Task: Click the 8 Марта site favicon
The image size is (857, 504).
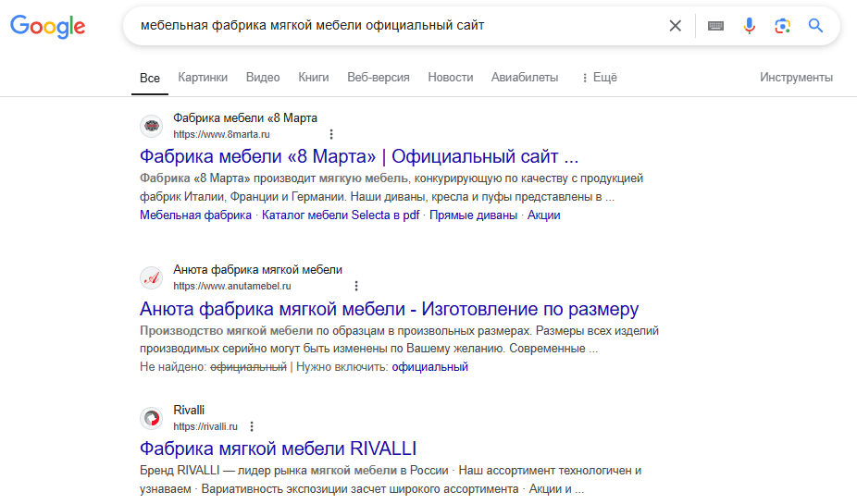Action: point(152,126)
